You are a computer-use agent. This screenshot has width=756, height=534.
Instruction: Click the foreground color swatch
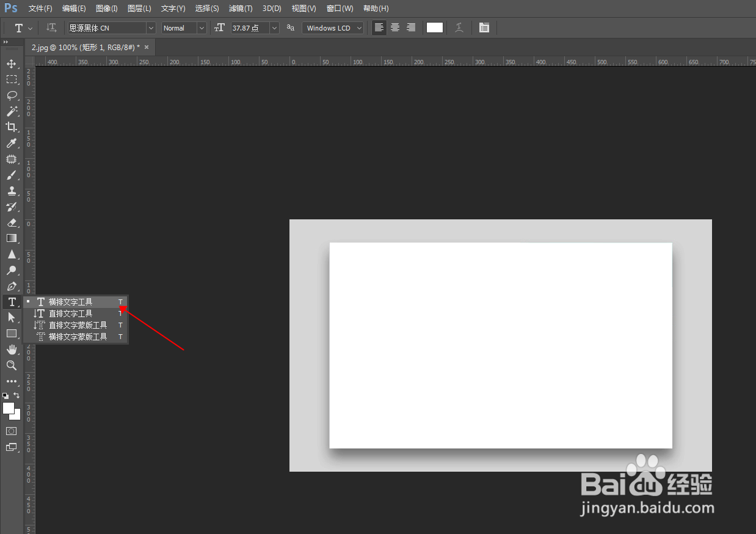[9, 408]
